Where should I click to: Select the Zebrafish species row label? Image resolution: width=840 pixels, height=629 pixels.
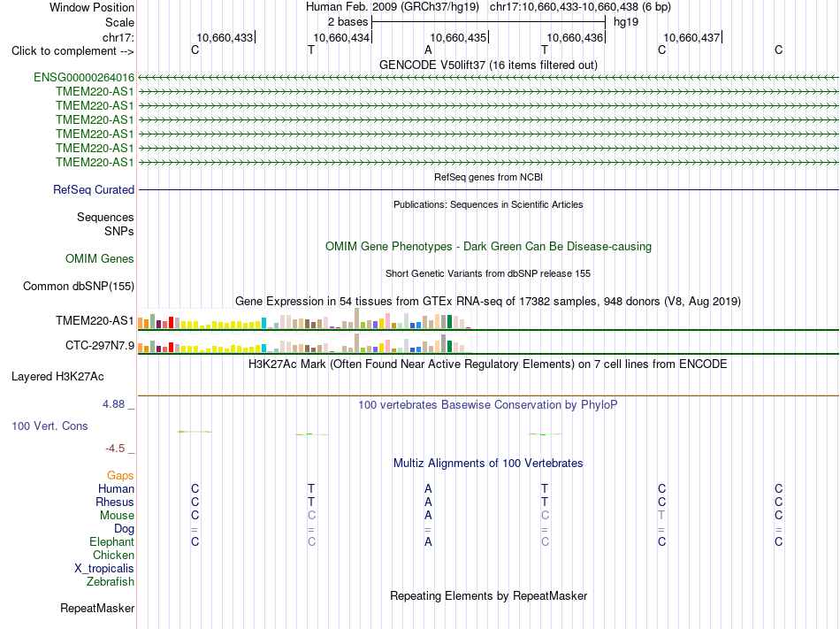111,581
